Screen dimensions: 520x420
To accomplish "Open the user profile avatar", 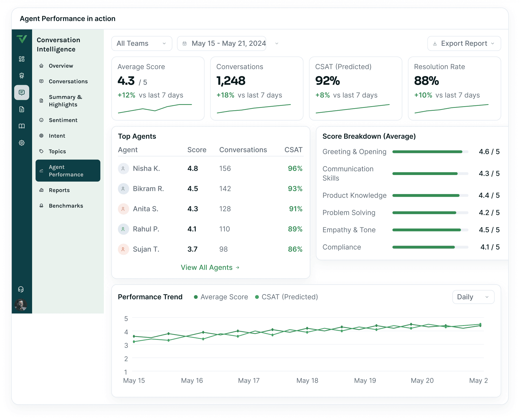I will point(21,305).
